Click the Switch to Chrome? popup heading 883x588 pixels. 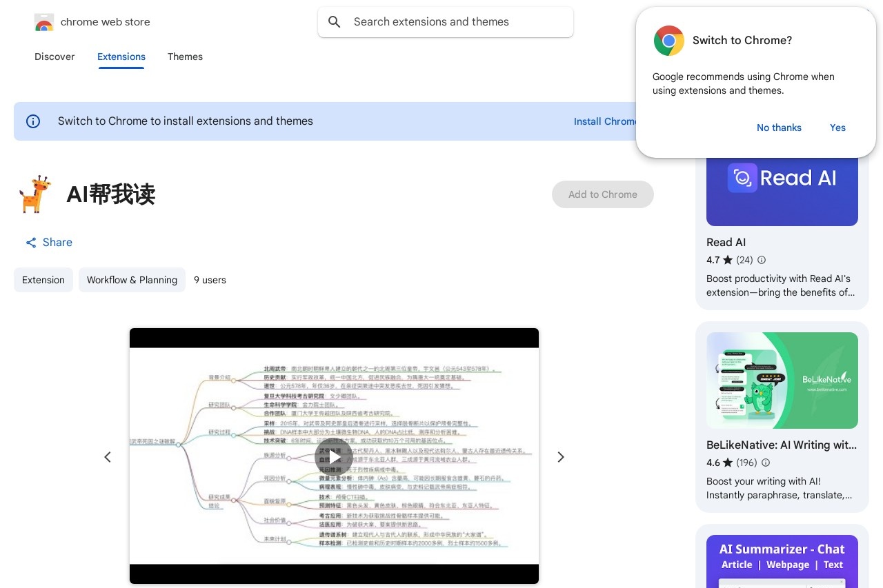tap(742, 41)
